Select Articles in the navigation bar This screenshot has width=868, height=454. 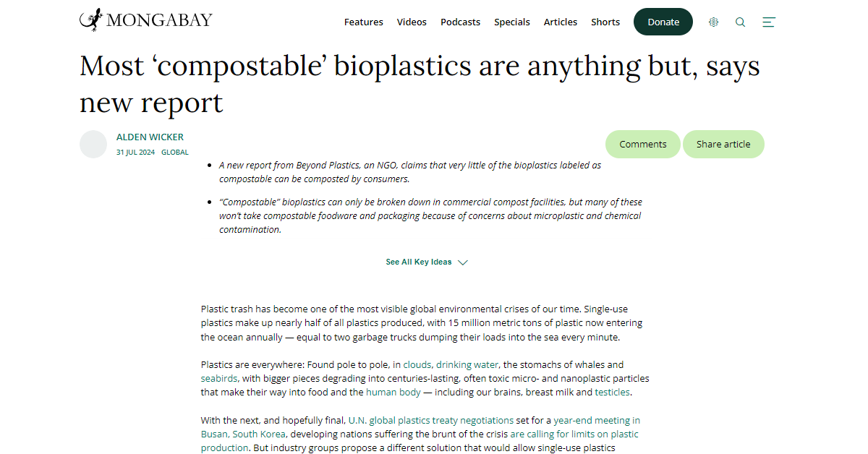[561, 22]
